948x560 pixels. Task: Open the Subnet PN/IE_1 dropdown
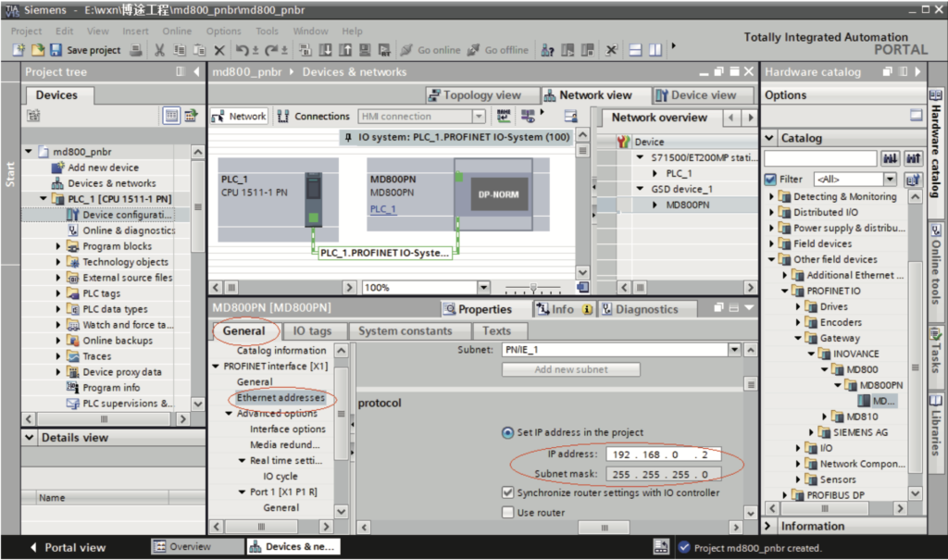[735, 350]
